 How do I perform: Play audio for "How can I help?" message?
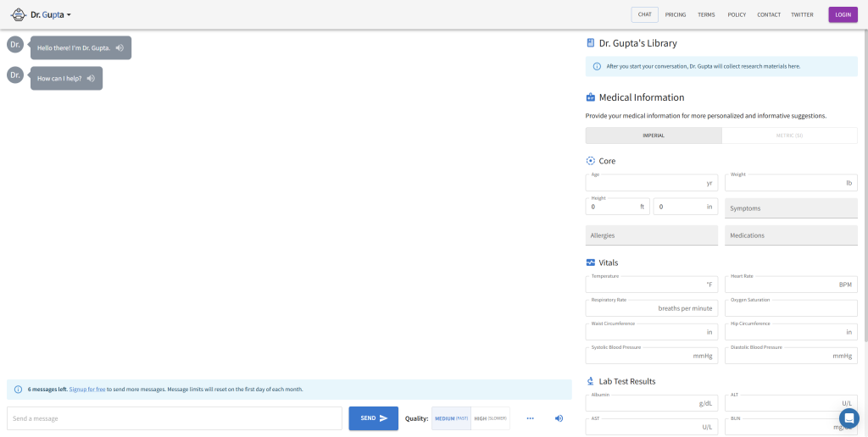(x=91, y=79)
